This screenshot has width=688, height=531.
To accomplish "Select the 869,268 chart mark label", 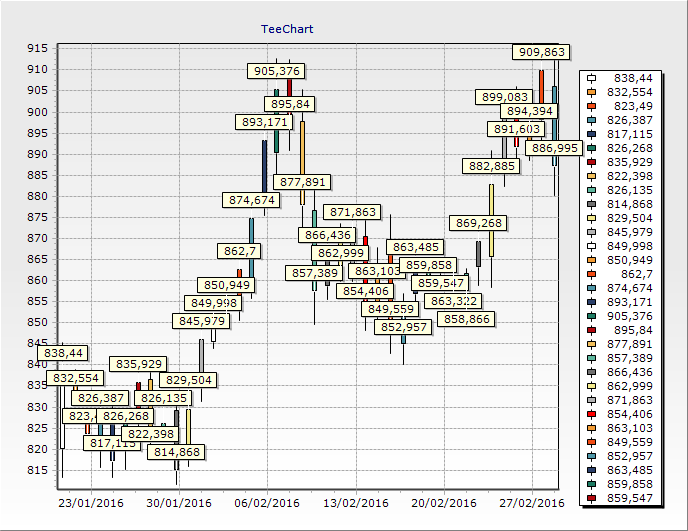I will click(478, 223).
